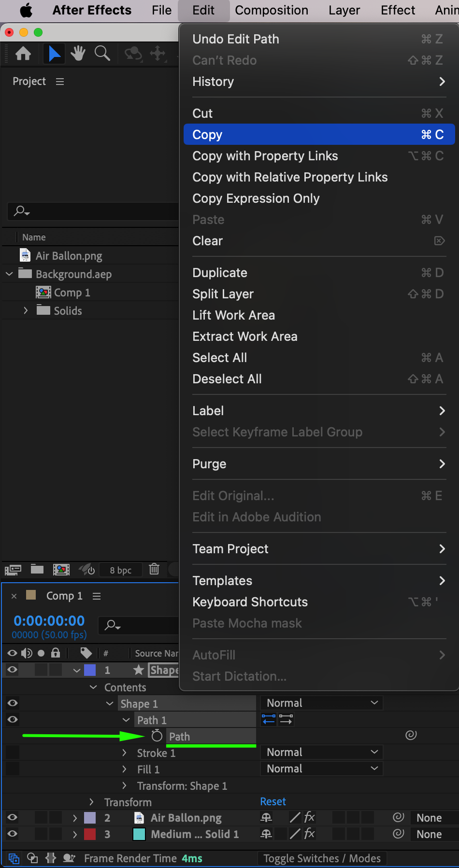Hide the Medium Solid 1 layer
Image resolution: width=459 pixels, height=868 pixels.
[x=13, y=834]
